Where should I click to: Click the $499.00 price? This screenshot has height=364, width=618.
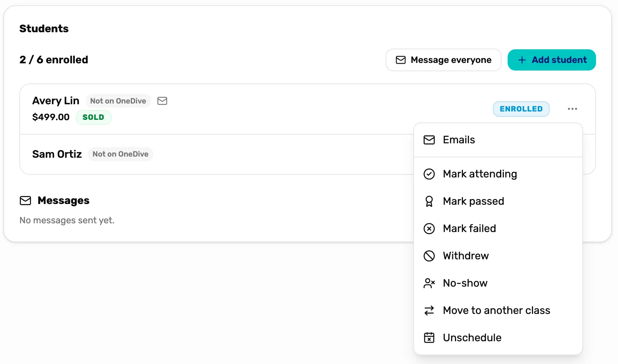[51, 117]
